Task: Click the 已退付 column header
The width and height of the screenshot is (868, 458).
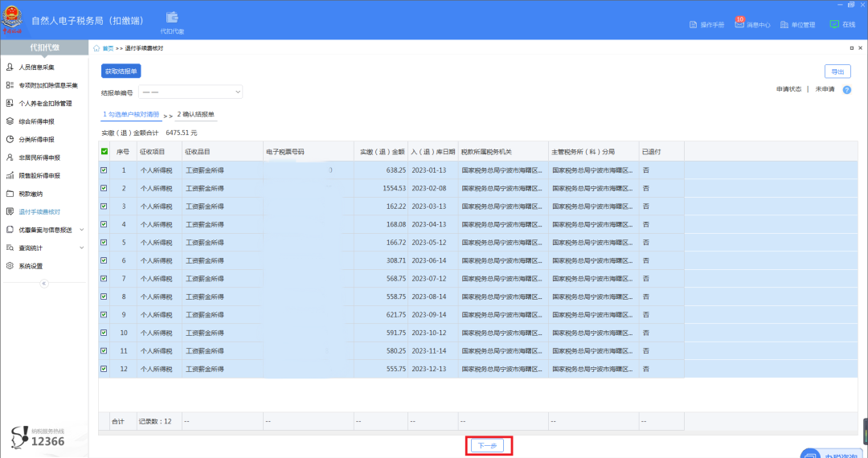Action: point(661,152)
